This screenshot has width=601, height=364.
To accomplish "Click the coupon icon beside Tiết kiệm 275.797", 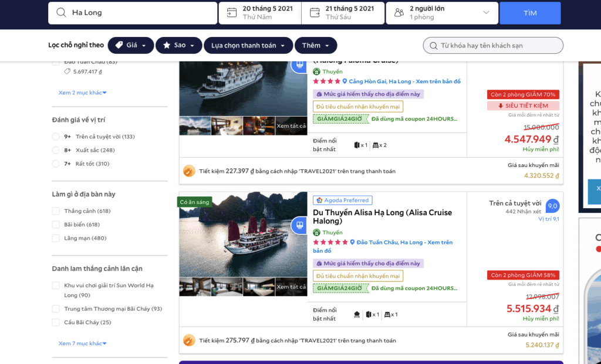I will [x=189, y=340].
